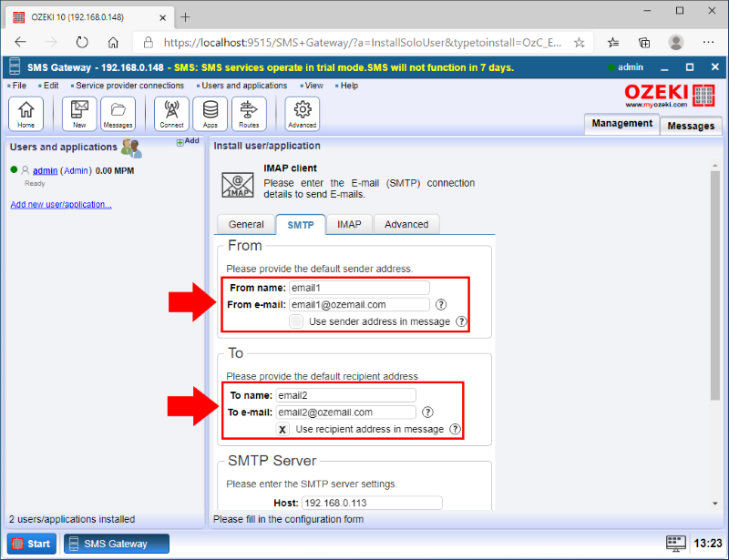Viewport: 729px width, 560px height.
Task: Click help icon next to From e-mail
Action: pyautogui.click(x=441, y=304)
